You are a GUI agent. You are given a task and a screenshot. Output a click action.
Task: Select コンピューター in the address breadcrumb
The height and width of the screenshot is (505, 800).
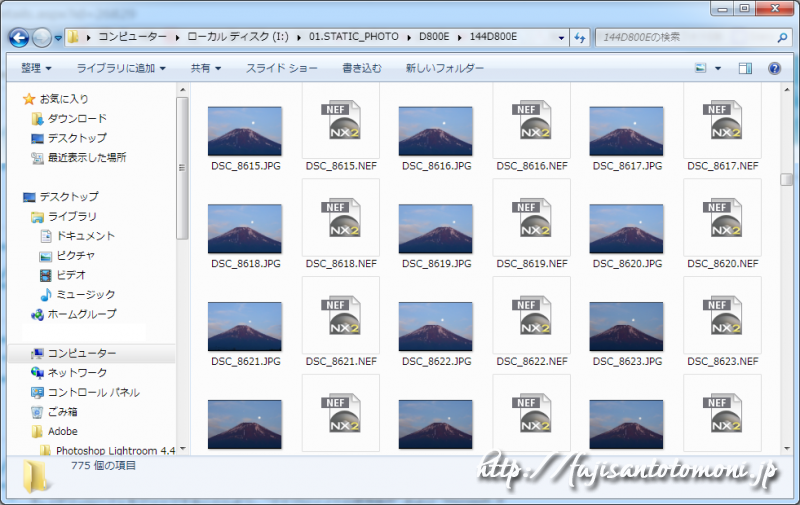click(132, 37)
